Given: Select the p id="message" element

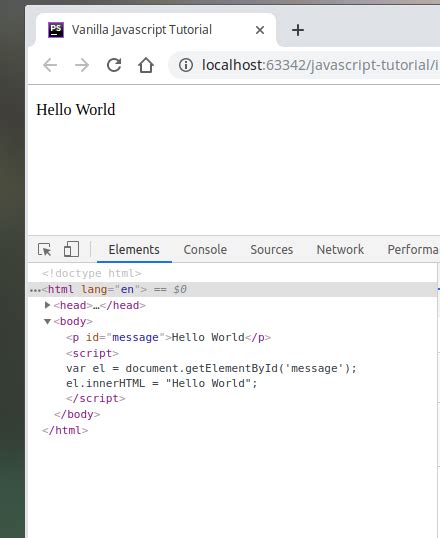Looking at the screenshot, I should [168, 337].
